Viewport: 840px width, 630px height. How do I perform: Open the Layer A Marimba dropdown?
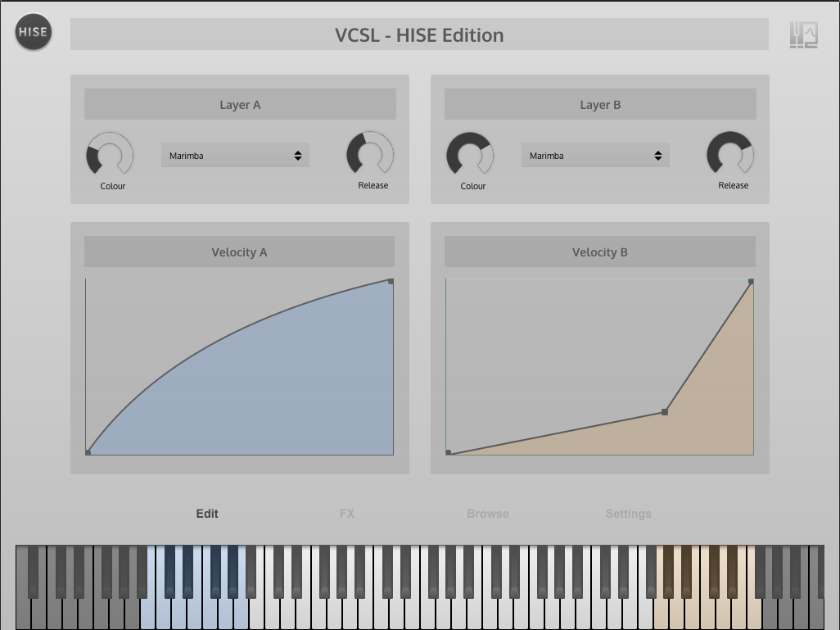pyautogui.click(x=235, y=156)
